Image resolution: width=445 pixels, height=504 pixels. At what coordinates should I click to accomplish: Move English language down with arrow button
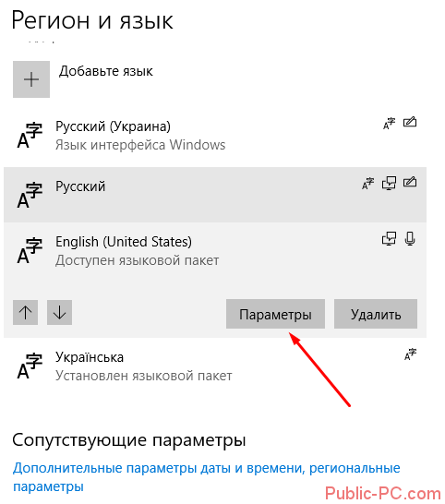pos(59,312)
